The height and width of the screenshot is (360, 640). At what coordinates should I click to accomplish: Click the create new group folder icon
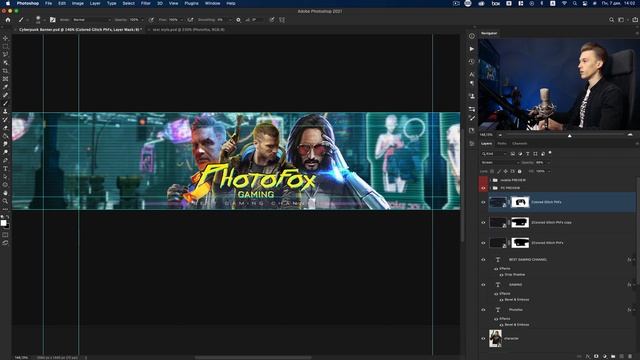coord(613,356)
